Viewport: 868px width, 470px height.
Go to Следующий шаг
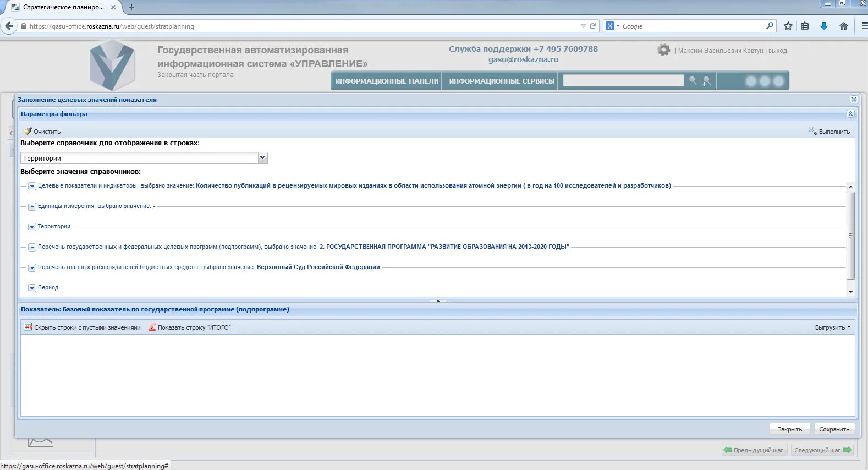tap(823, 450)
